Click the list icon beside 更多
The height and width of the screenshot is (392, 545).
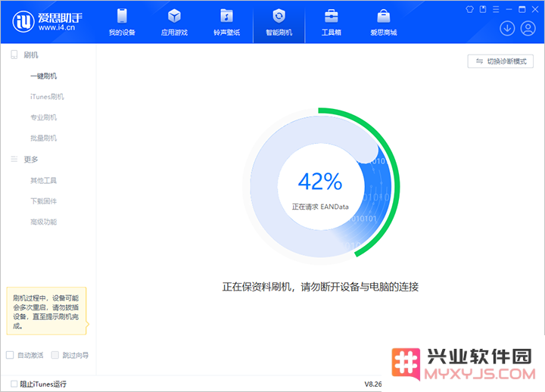pyautogui.click(x=14, y=159)
